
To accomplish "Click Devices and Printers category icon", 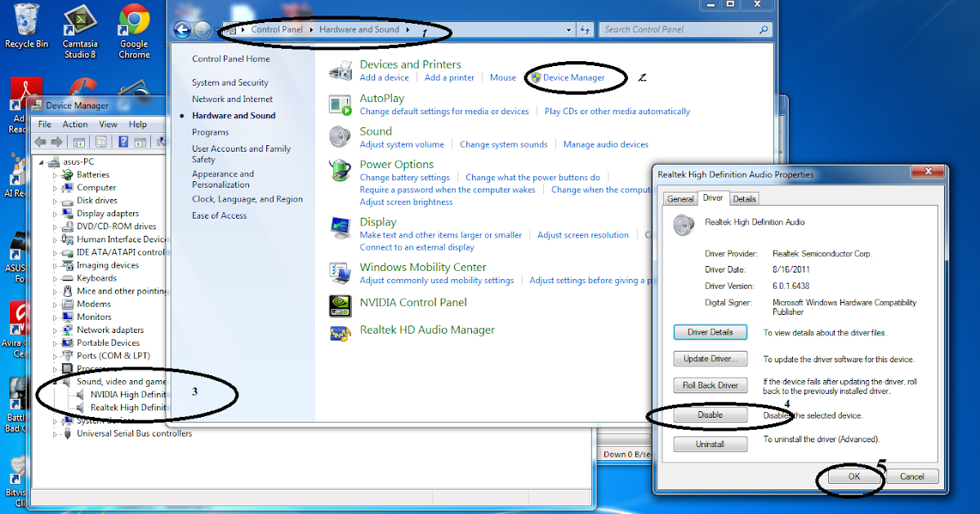I will [340, 71].
